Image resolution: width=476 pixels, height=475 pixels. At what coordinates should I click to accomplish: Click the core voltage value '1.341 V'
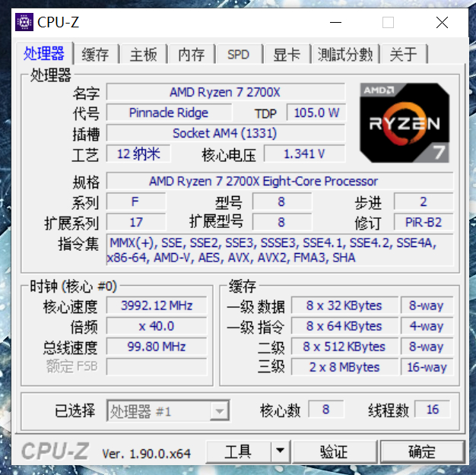(304, 154)
